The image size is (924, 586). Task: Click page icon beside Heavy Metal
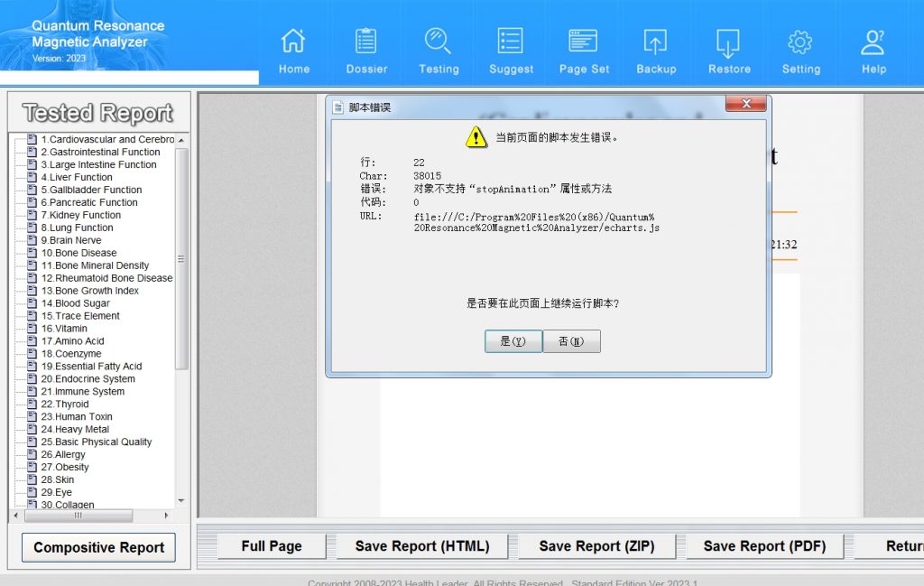(x=32, y=429)
